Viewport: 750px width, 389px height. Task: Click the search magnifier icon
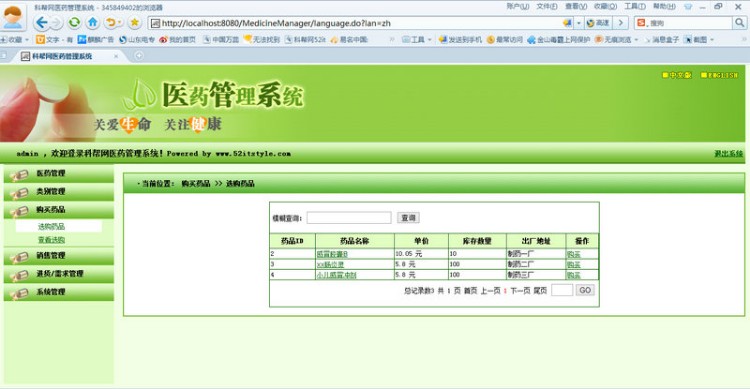pyautogui.click(x=739, y=22)
